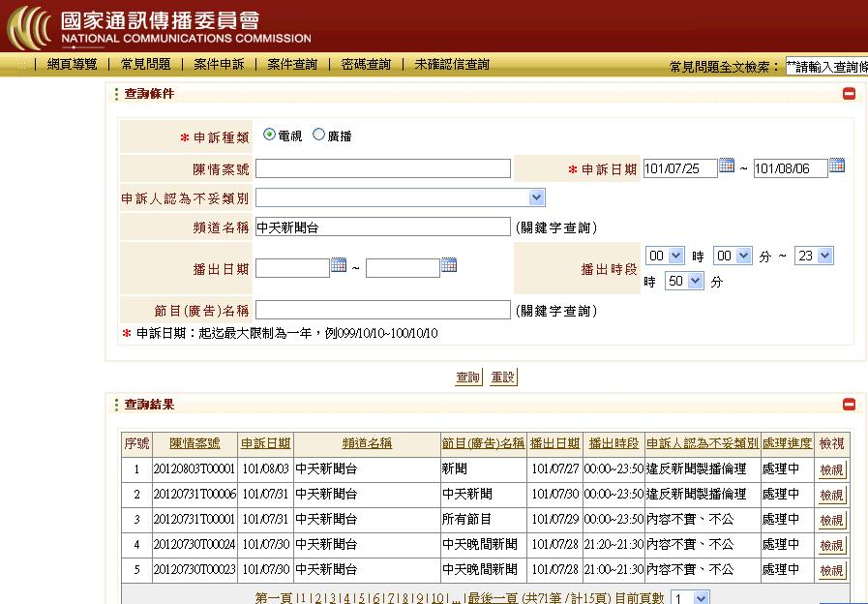Image resolution: width=868 pixels, height=604 pixels.
Task: Open 案件查詢 menu item
Action: 292,64
